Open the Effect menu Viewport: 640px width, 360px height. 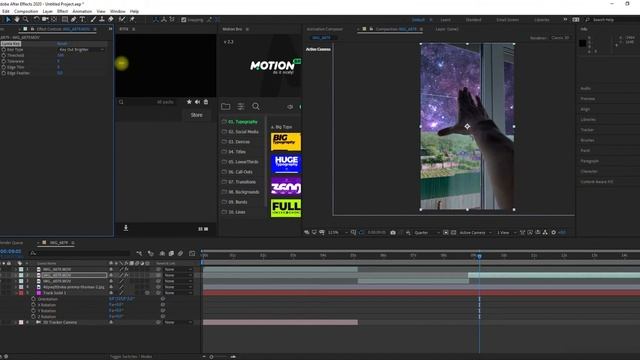pyautogui.click(x=62, y=11)
